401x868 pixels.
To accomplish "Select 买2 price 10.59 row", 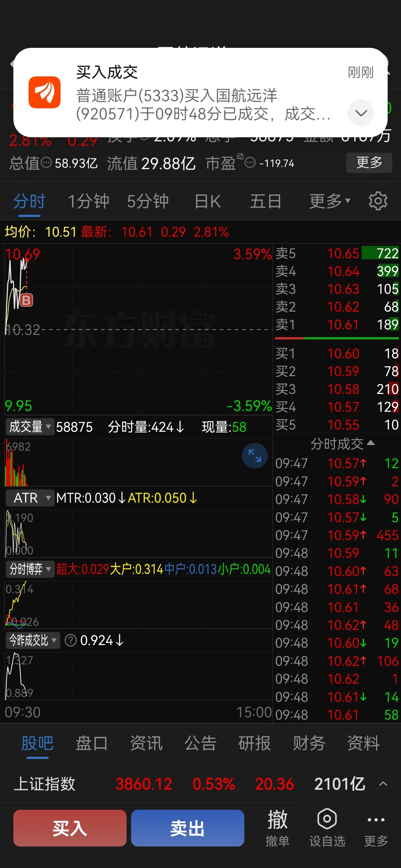I will pyautogui.click(x=337, y=371).
